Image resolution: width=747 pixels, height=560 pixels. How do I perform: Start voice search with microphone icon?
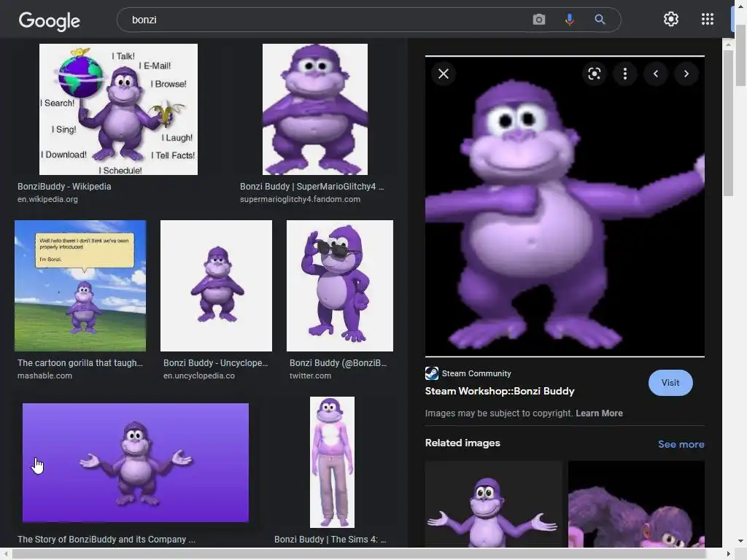(569, 20)
